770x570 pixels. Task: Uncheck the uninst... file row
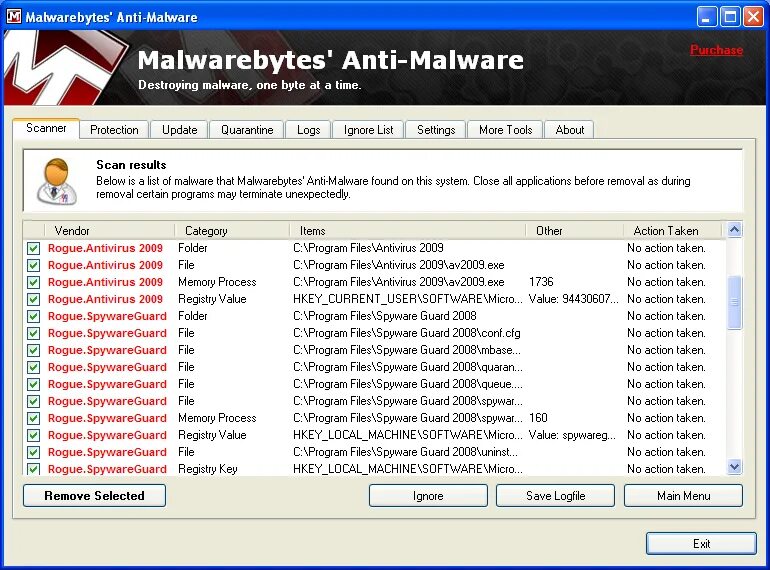pos(33,452)
